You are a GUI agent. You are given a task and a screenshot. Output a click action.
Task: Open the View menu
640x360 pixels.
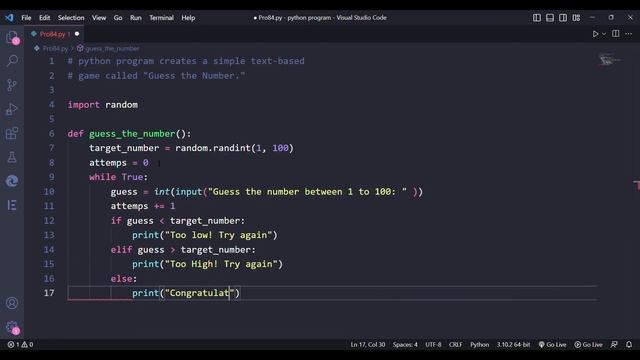click(99, 18)
